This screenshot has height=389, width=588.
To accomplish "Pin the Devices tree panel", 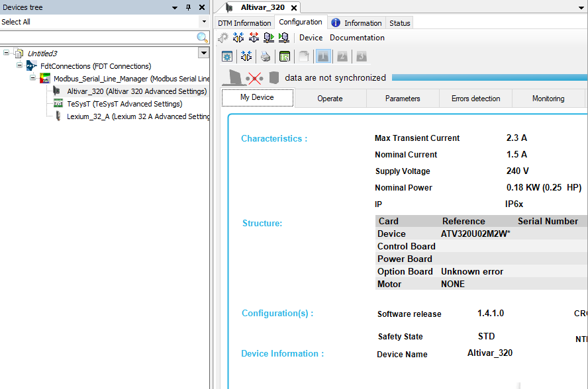I will coord(188,7).
